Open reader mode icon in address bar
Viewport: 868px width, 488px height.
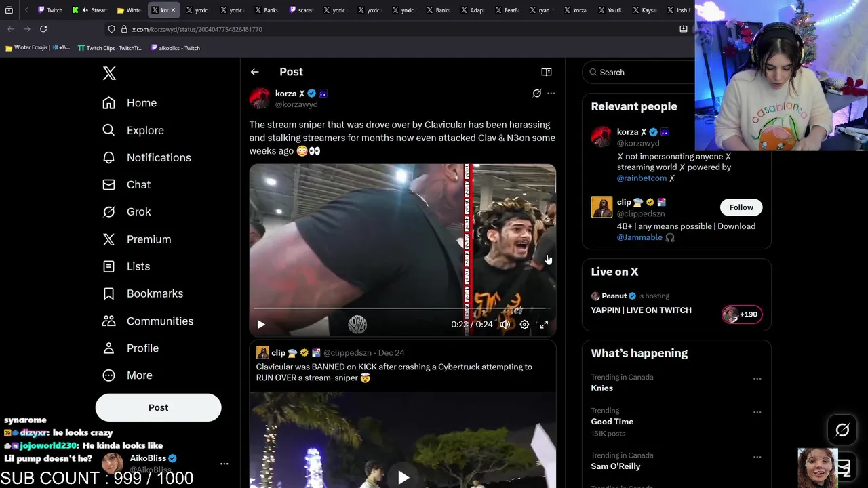tap(684, 29)
